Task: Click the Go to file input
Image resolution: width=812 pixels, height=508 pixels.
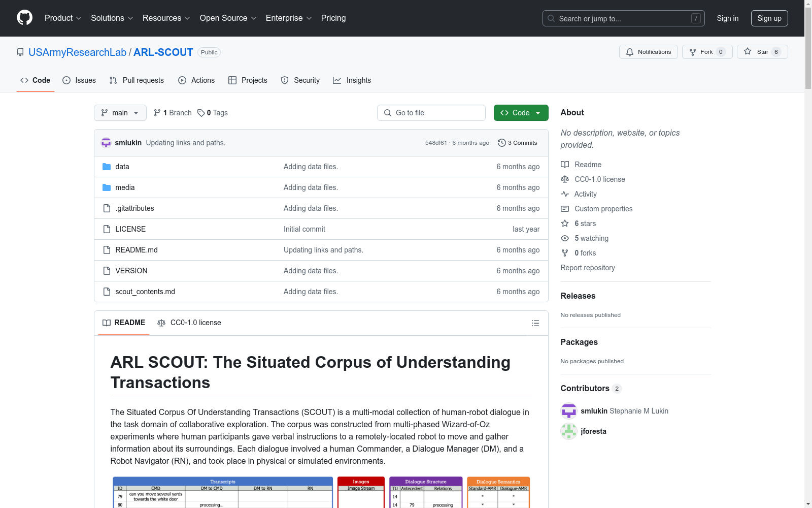Action: (431, 113)
